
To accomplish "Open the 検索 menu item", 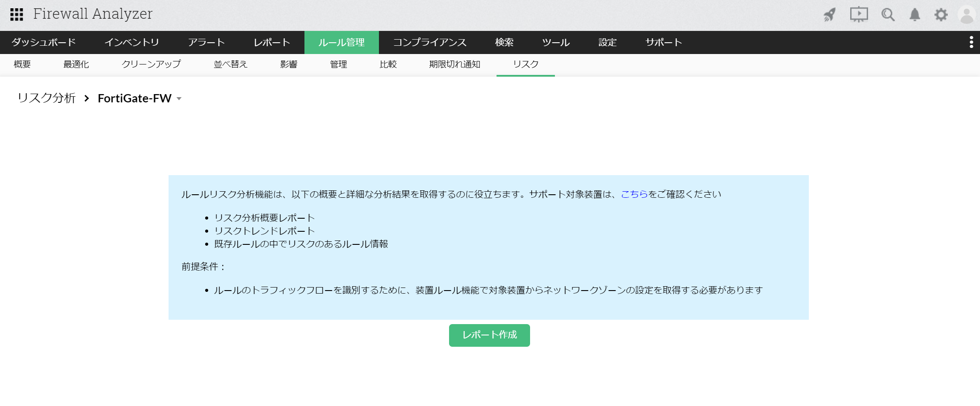I will pos(504,42).
